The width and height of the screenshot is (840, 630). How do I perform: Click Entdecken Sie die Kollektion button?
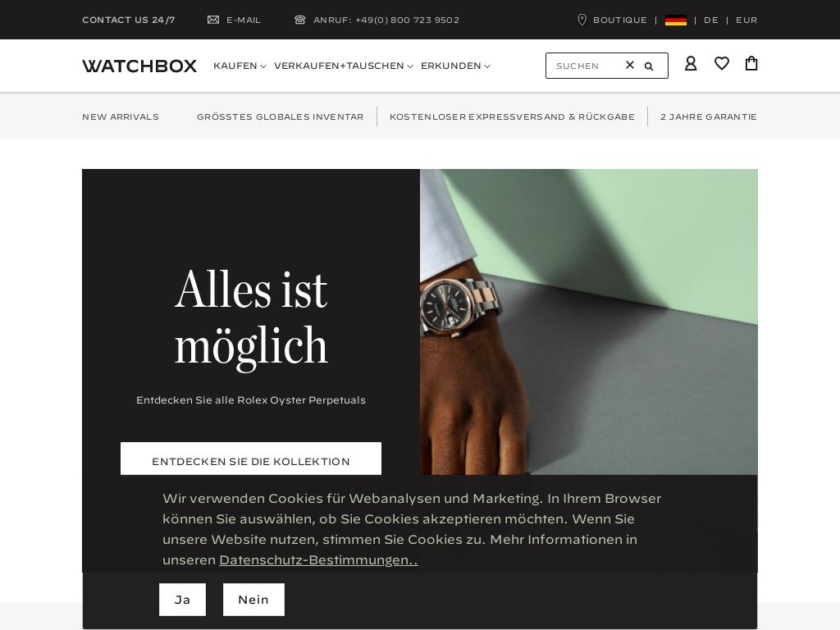251,459
